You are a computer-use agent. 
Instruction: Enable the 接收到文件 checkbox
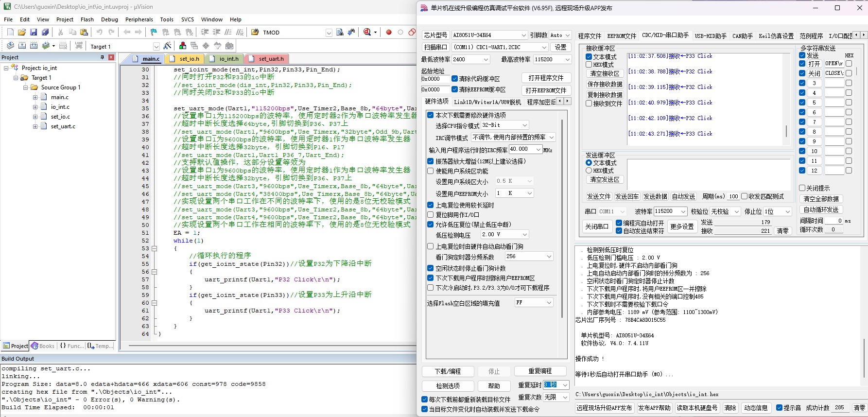(x=589, y=104)
